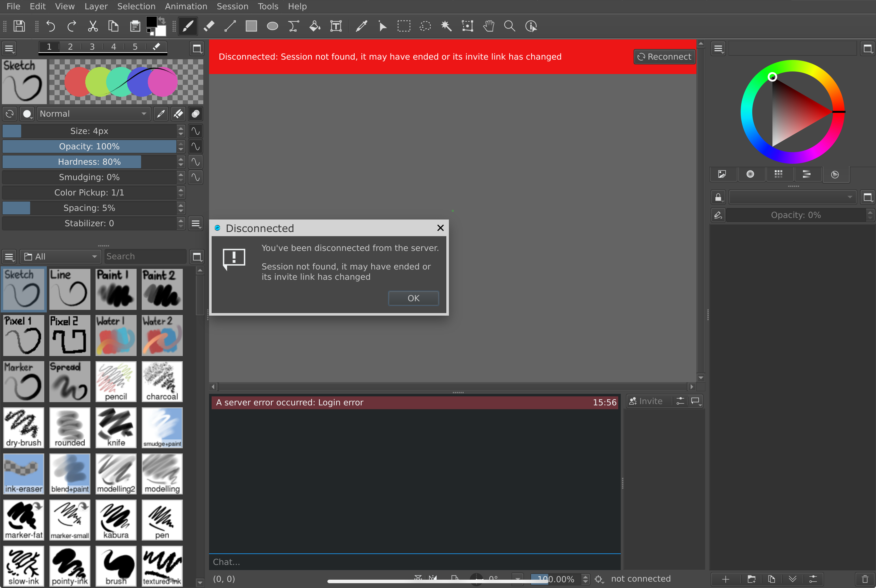Open the File menu
The height and width of the screenshot is (588, 876).
(x=13, y=6)
